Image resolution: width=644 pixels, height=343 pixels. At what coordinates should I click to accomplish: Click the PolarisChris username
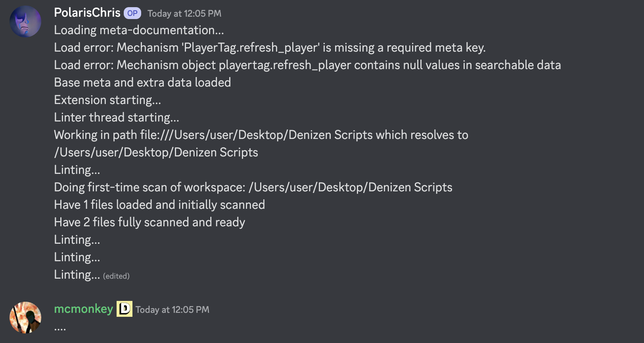pos(87,13)
